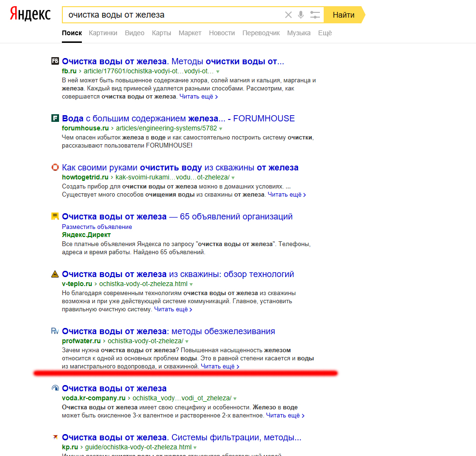Click the Найти search button
This screenshot has height=456, width=476.
tap(344, 15)
